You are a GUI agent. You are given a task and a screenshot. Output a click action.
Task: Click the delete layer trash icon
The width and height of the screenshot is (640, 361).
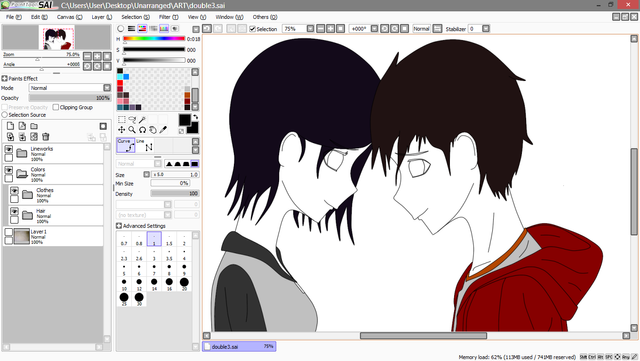point(46,137)
